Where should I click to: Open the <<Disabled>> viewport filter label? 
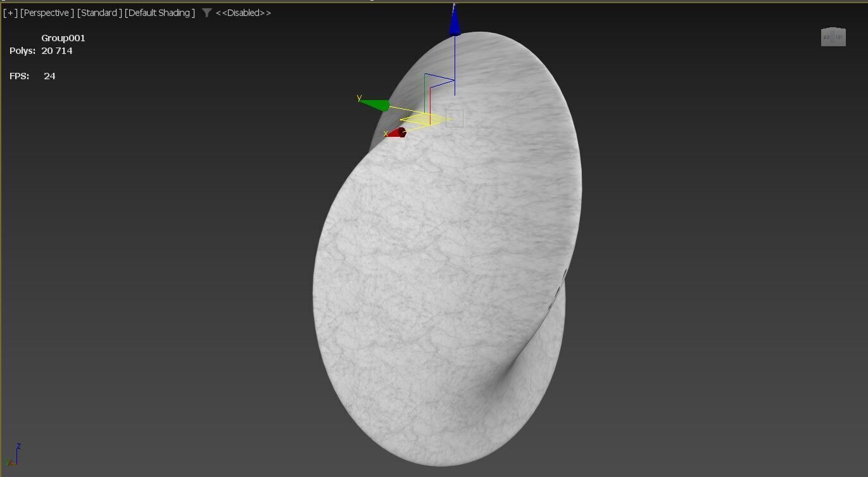[x=243, y=13]
